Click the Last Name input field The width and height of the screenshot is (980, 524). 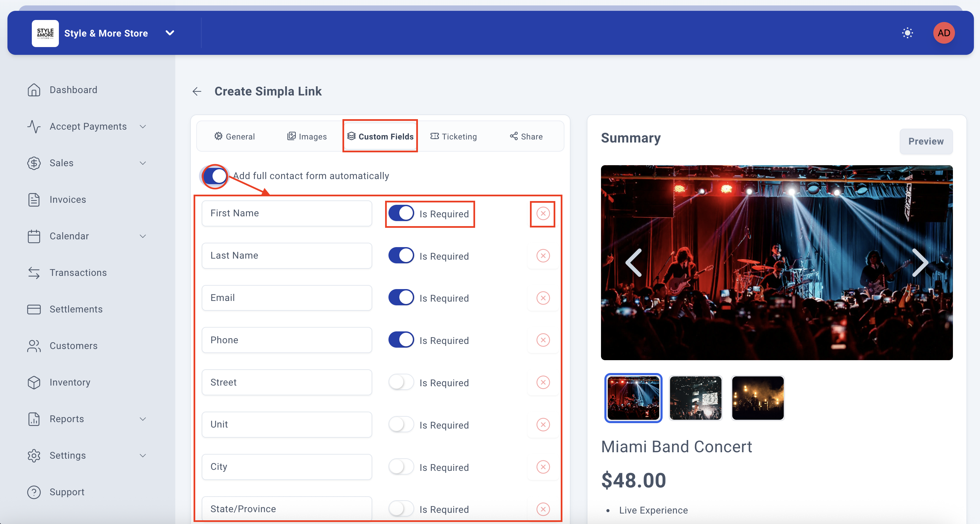(287, 256)
